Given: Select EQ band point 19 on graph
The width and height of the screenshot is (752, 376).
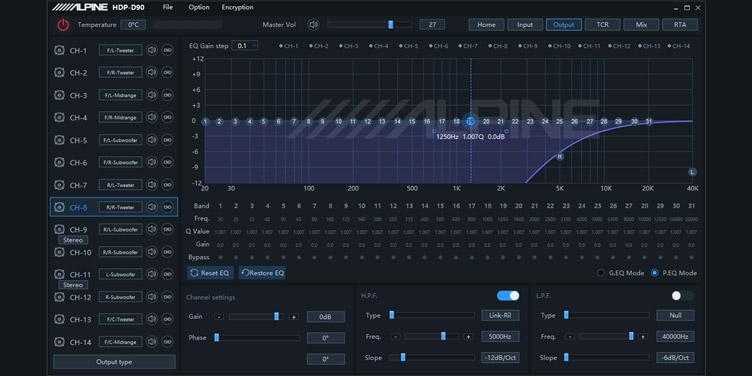Looking at the screenshot, I should click(470, 122).
